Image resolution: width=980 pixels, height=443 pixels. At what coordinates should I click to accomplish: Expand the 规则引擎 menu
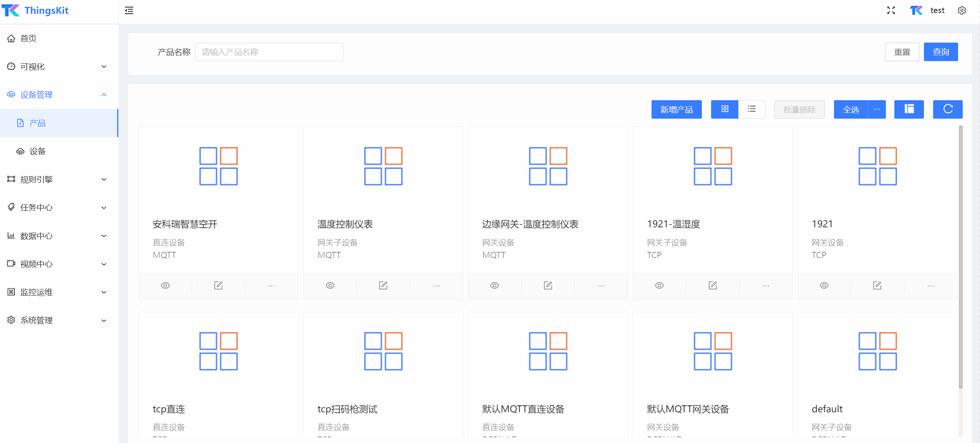coord(59,179)
